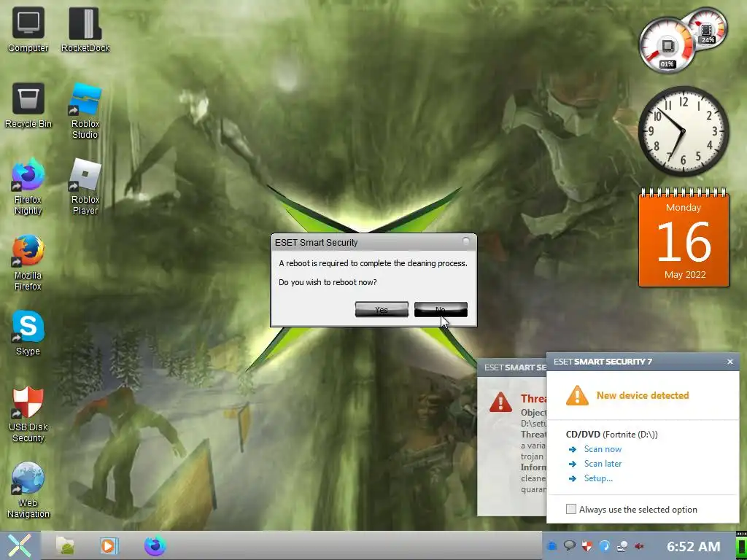
Task: Click the 'New device detected' heading
Action: [643, 395]
